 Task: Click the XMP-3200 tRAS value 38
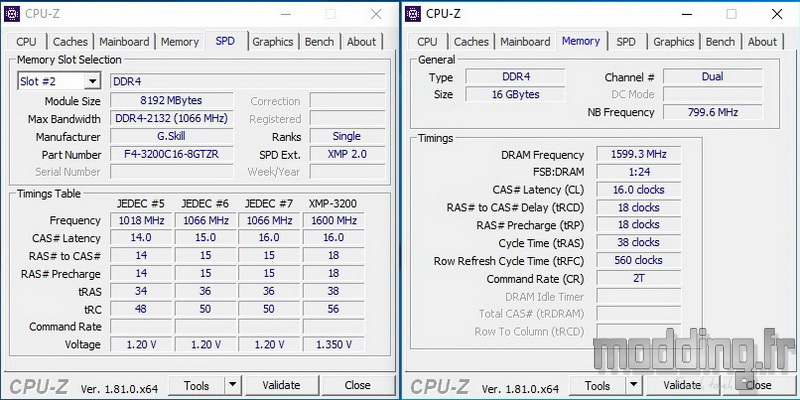tap(334, 291)
